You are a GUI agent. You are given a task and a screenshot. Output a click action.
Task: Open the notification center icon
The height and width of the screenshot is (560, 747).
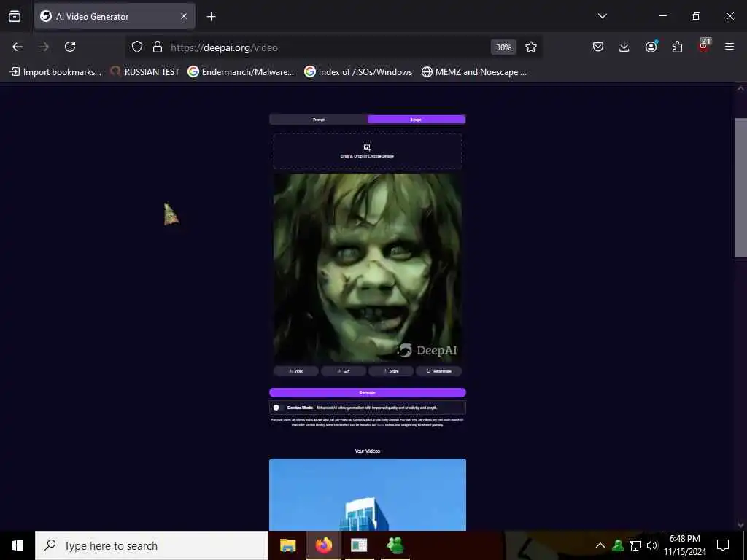coord(723,545)
